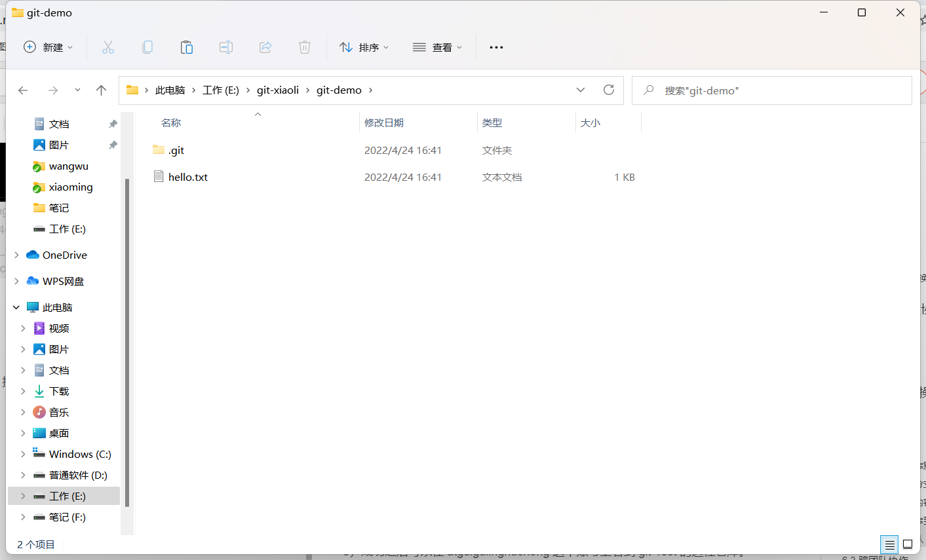Viewport: 926px width, 560px height.
Task: Click the .git folder icon
Action: [x=159, y=150]
